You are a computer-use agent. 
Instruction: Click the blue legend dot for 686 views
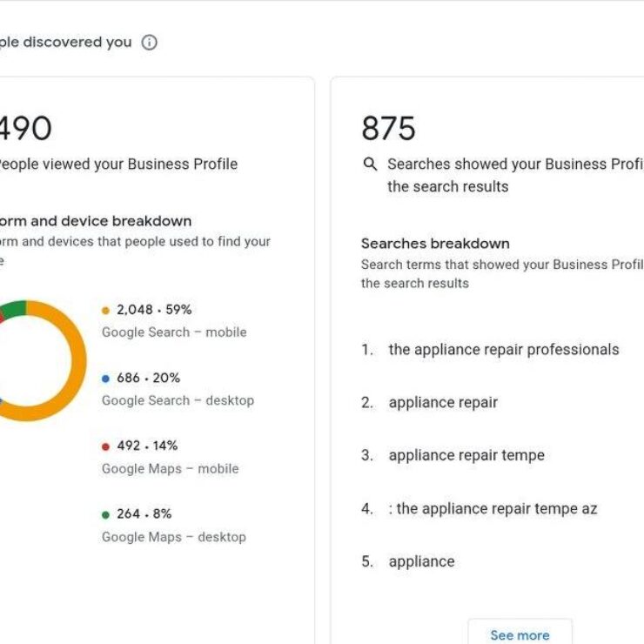coord(106,379)
